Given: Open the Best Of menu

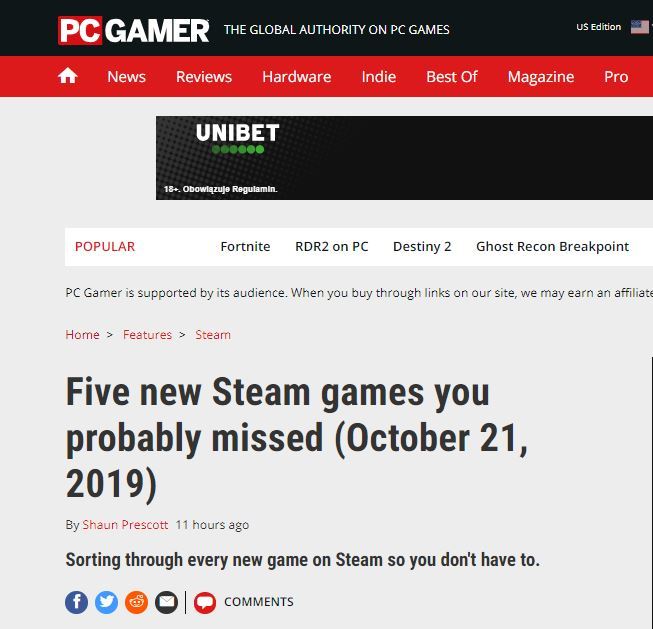Looking at the screenshot, I should [x=452, y=77].
